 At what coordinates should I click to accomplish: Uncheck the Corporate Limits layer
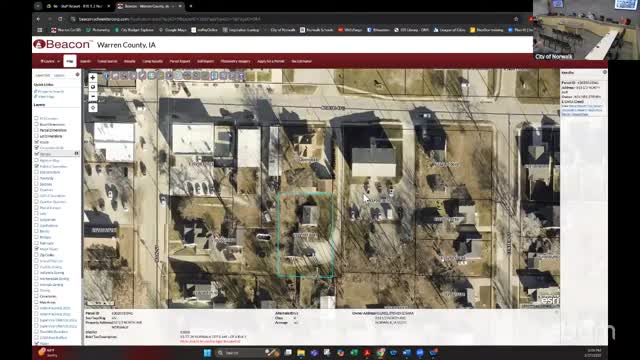point(36,147)
